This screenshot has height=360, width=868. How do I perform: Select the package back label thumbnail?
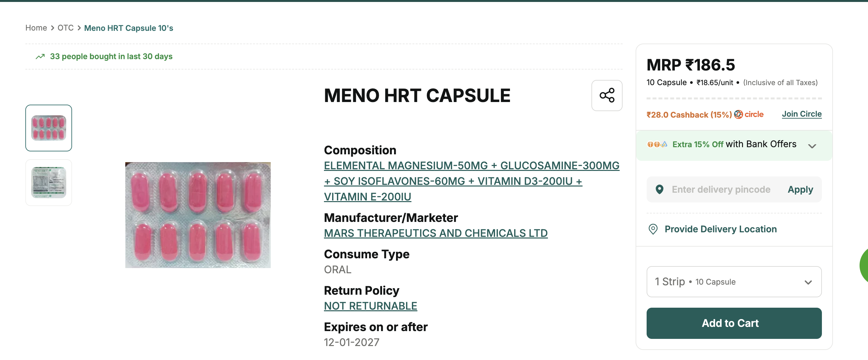[48, 183]
